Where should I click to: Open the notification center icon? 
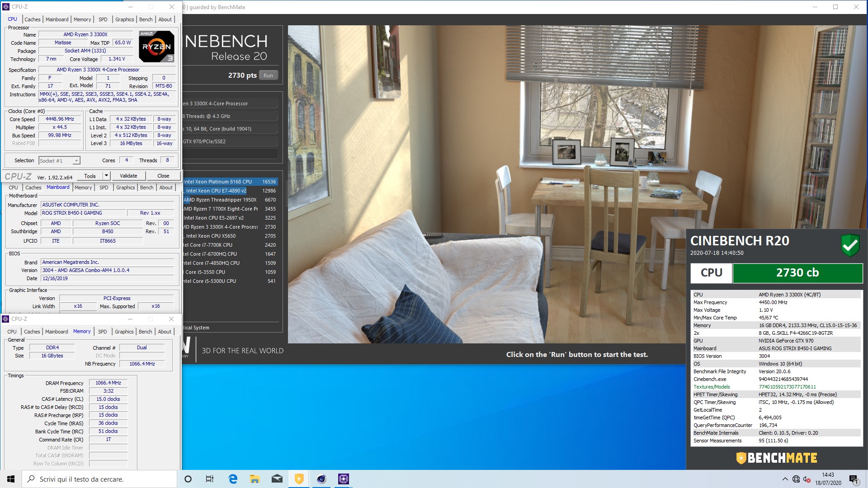[854, 479]
